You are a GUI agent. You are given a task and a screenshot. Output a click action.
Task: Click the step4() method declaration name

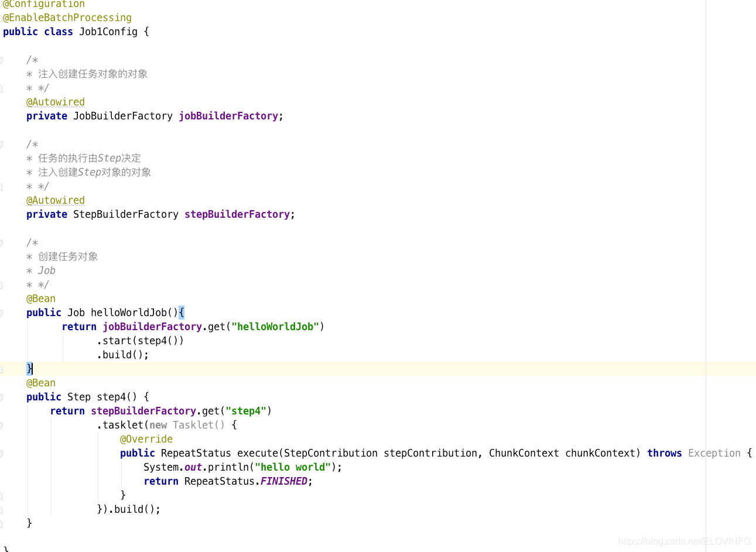pyautogui.click(x=117, y=397)
